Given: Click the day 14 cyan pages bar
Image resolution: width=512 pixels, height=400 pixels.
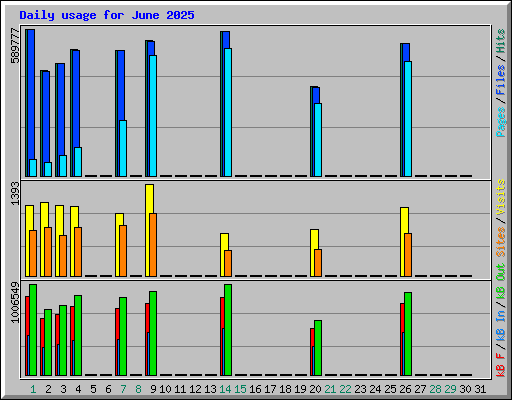Looking at the screenshot, I should (x=228, y=112).
